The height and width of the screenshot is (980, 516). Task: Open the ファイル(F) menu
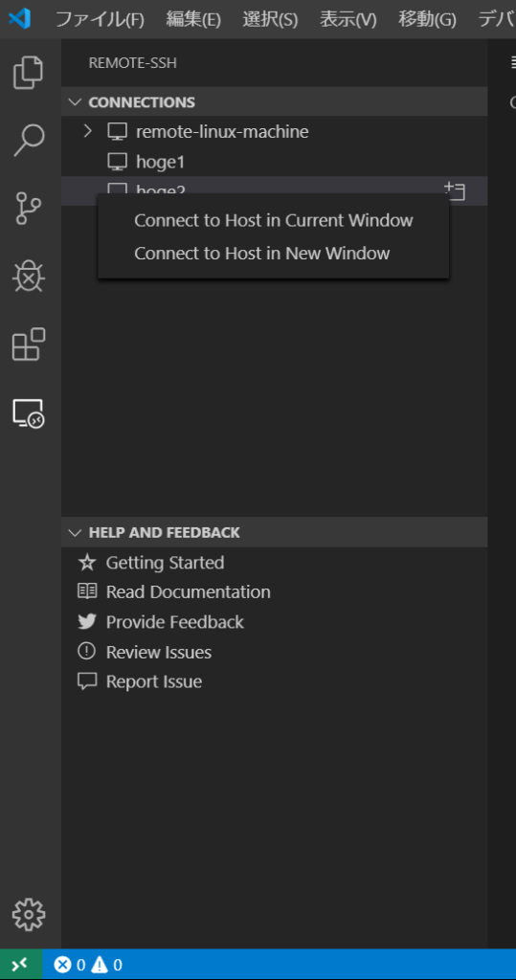click(x=101, y=19)
